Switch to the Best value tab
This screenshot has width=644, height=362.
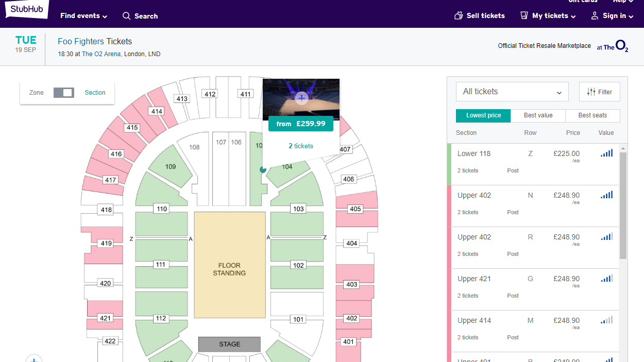point(537,115)
